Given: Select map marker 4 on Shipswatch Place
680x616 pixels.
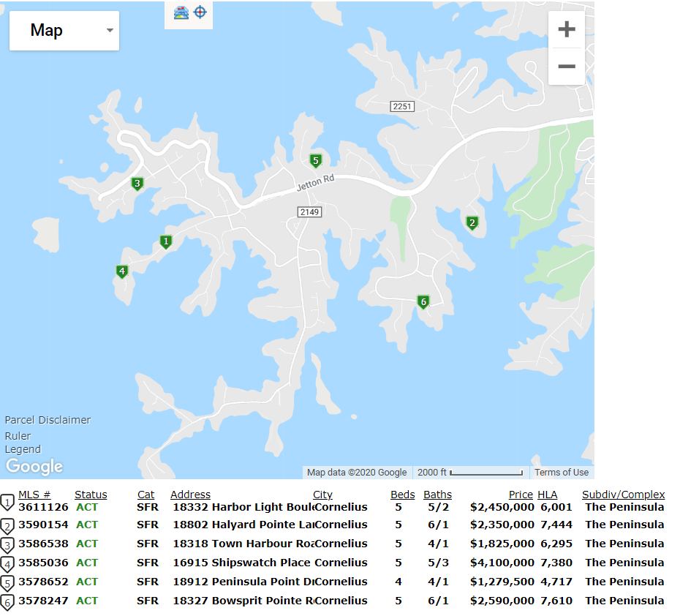Looking at the screenshot, I should click(122, 272).
